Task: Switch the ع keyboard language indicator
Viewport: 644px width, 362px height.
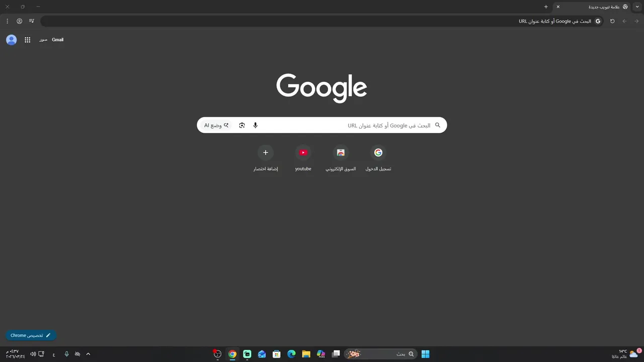Action: (54, 354)
